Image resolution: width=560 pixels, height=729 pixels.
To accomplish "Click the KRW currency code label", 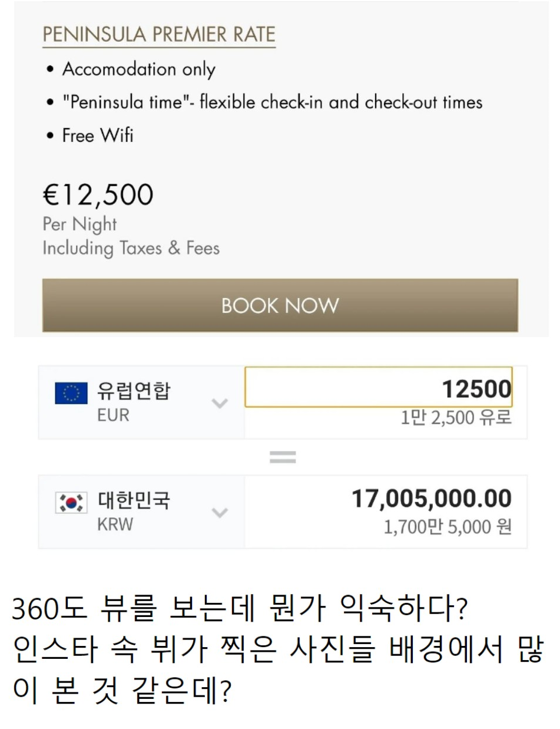I will (x=115, y=525).
